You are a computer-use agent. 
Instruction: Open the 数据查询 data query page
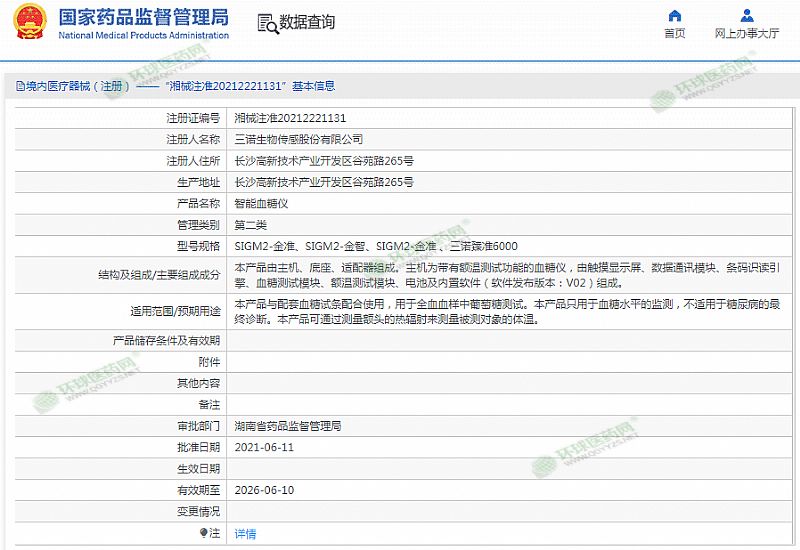(307, 23)
